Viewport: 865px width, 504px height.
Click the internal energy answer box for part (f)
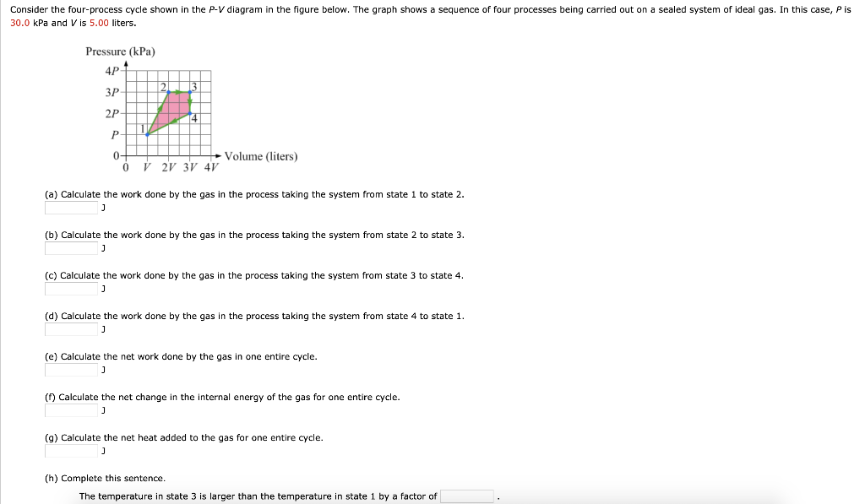pyautogui.click(x=70, y=409)
